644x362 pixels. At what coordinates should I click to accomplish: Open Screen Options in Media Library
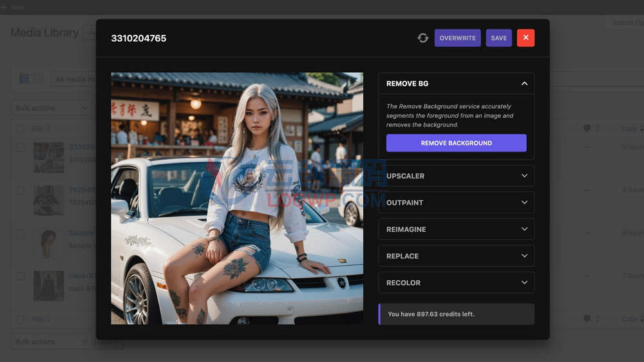coord(625,23)
